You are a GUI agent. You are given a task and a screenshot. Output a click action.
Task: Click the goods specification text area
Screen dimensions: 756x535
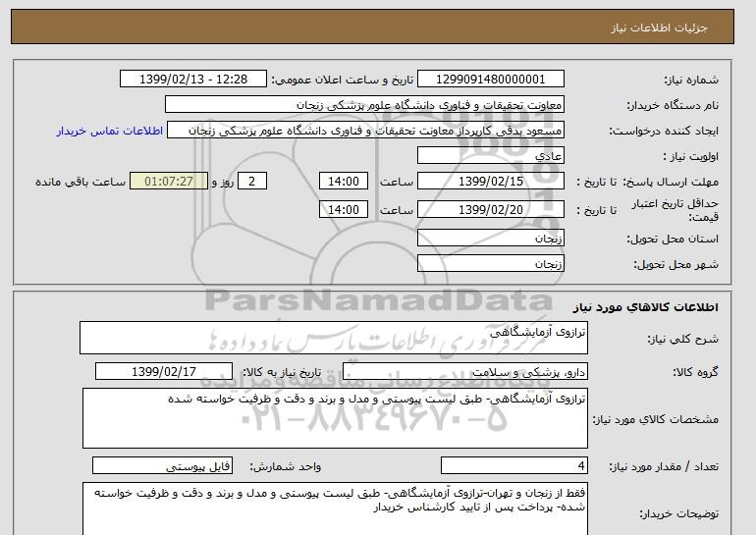click(x=335, y=418)
